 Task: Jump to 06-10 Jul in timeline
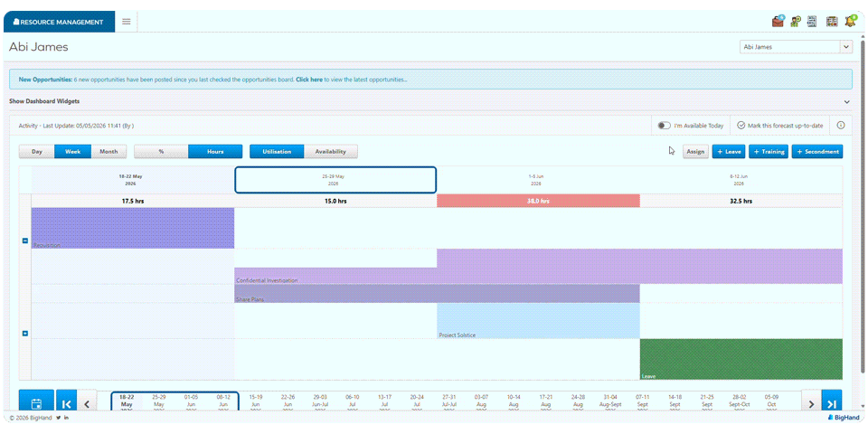coord(353,403)
